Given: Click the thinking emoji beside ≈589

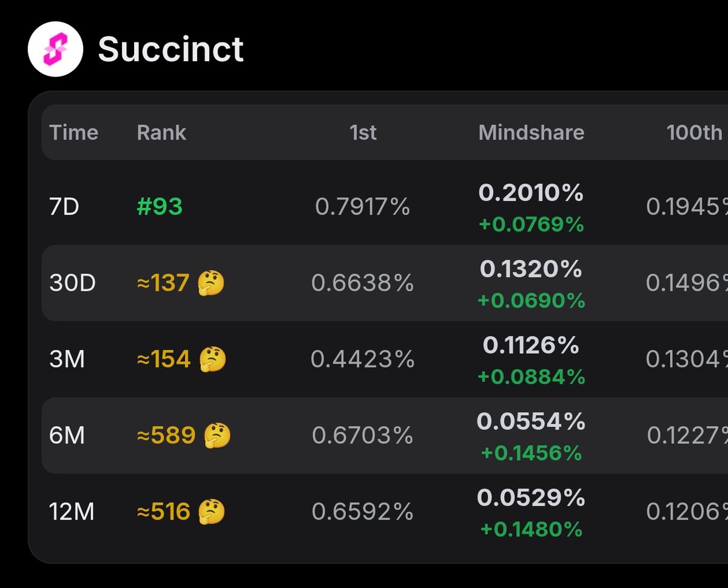Looking at the screenshot, I should click(x=217, y=435).
